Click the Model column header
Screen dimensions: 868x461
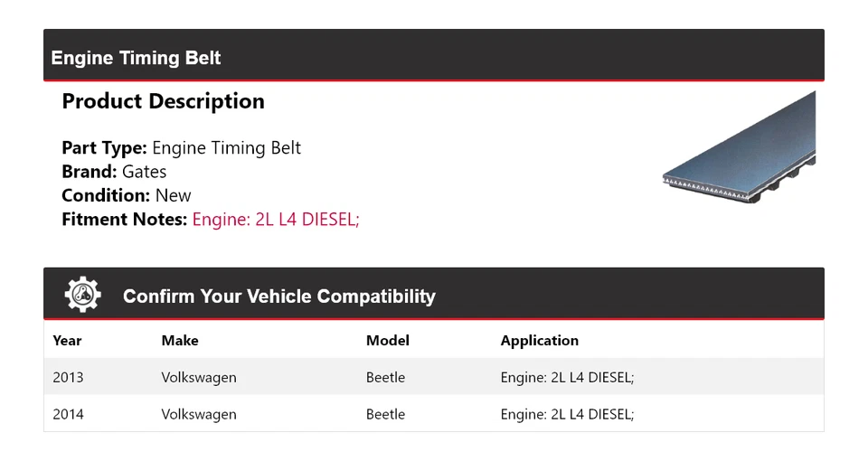[387, 341]
